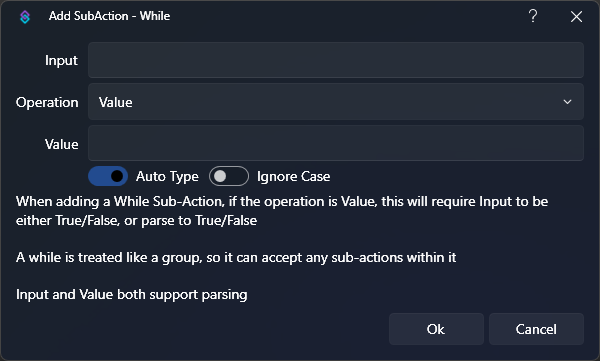Screen dimensions: 600x361
Task: Disable the Auto Type toggle switch
Action: click(108, 176)
